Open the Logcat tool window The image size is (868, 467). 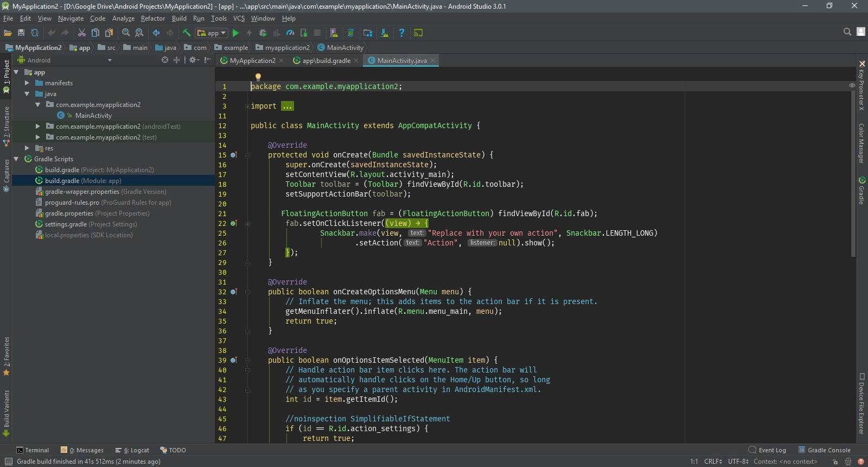tap(132, 450)
